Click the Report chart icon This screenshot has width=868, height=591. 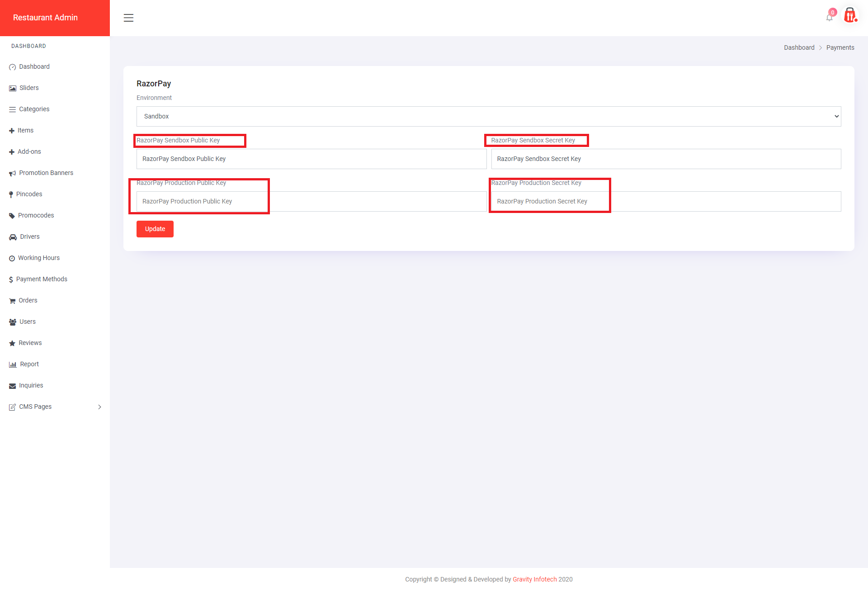click(x=13, y=364)
